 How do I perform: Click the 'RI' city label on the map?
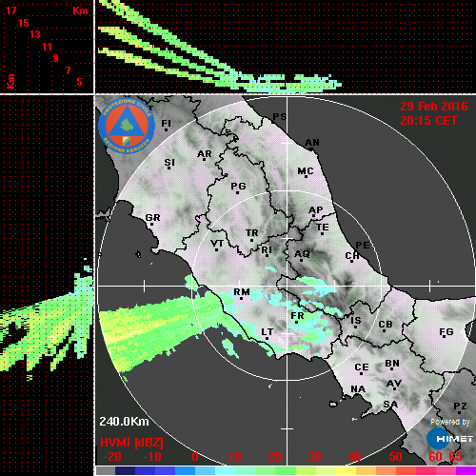(x=267, y=250)
